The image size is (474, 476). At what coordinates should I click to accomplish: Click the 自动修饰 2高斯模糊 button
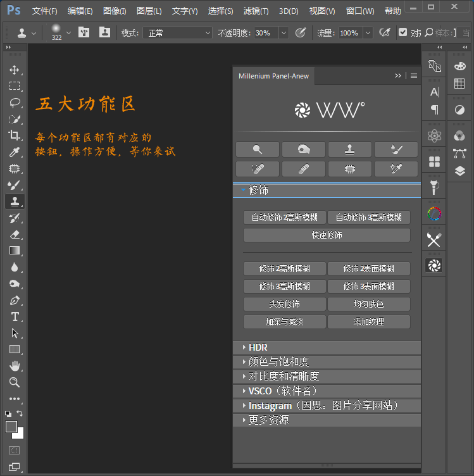pyautogui.click(x=285, y=217)
